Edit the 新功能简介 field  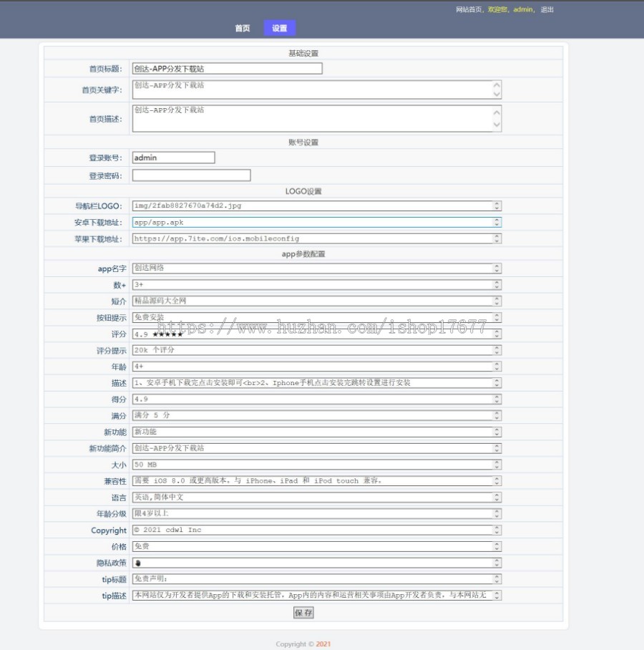(316, 448)
